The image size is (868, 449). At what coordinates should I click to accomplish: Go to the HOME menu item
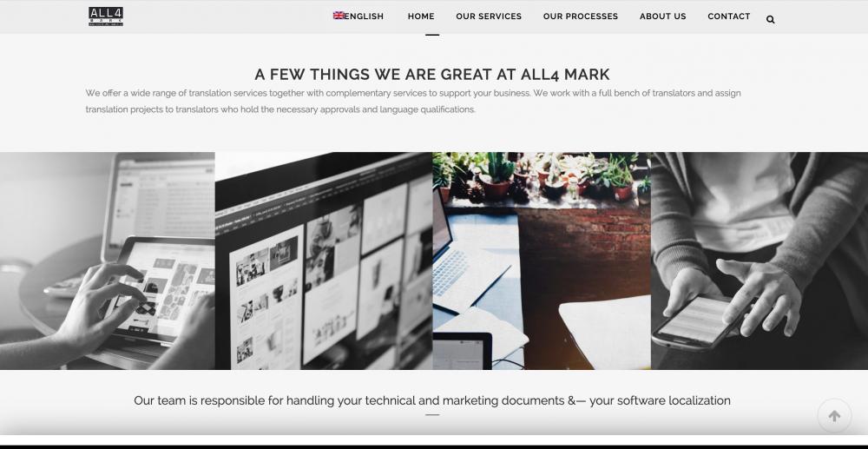click(421, 16)
